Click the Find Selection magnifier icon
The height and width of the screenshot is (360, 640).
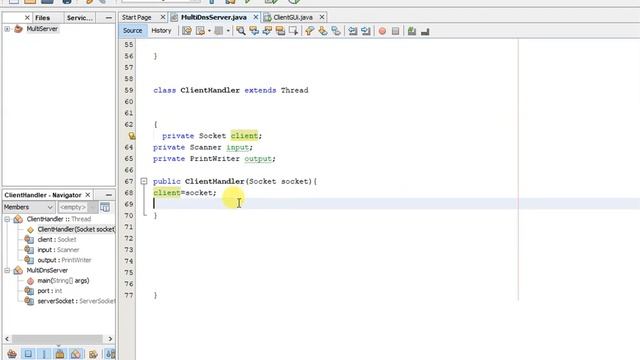241,31
